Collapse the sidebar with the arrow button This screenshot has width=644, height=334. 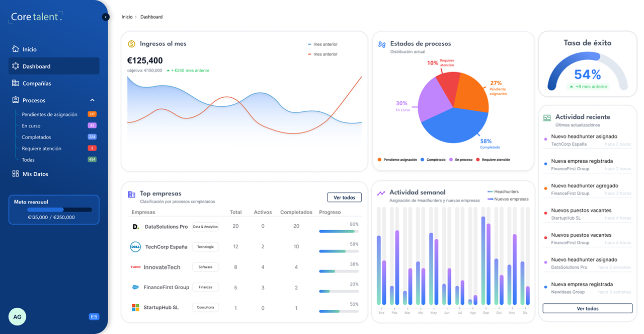106,17
